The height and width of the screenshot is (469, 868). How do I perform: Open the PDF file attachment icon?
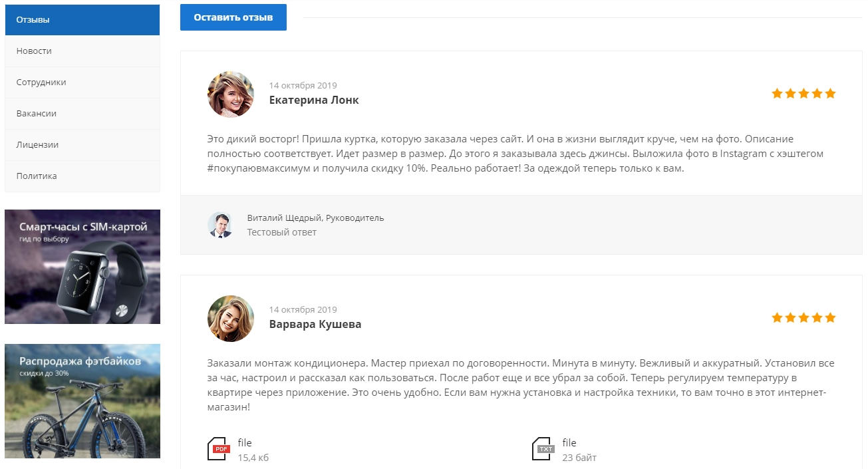click(x=219, y=449)
